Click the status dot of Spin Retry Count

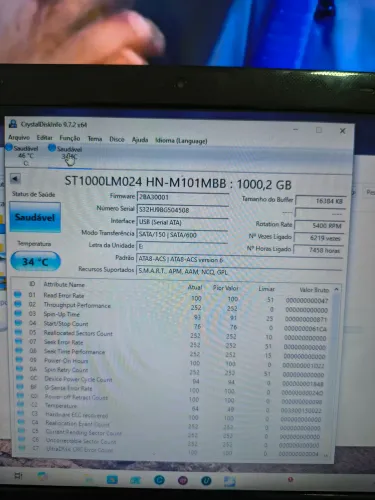point(20,368)
